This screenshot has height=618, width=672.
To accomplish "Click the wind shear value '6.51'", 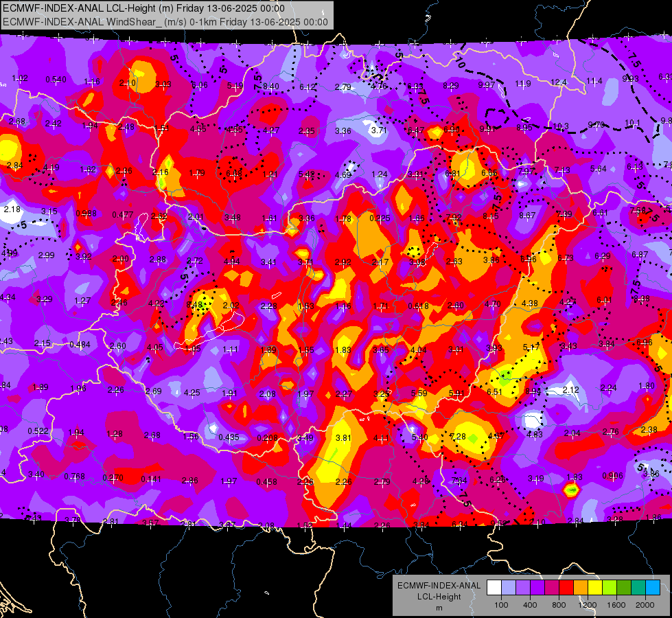I will point(495,392).
